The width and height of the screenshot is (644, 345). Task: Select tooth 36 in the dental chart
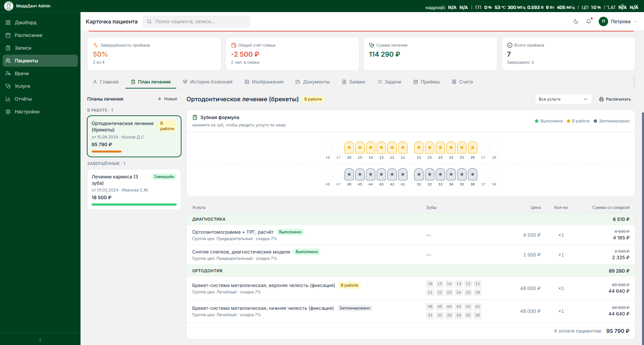(x=473, y=174)
